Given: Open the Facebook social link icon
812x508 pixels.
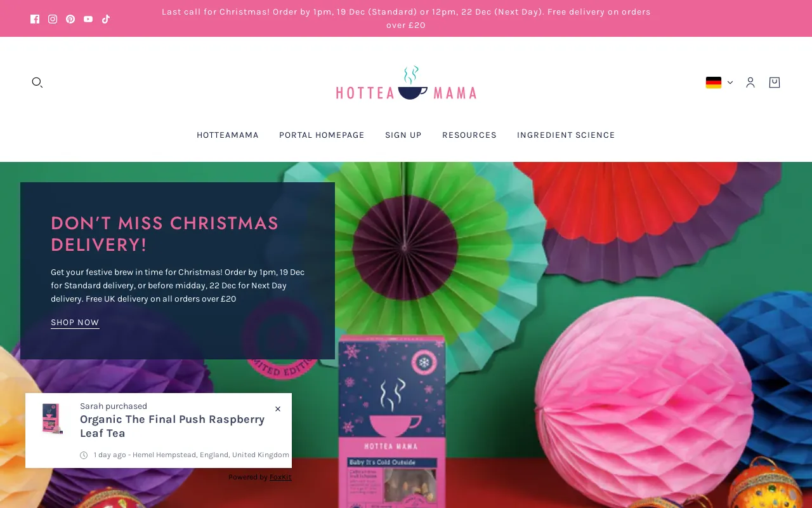Looking at the screenshot, I should (35, 19).
